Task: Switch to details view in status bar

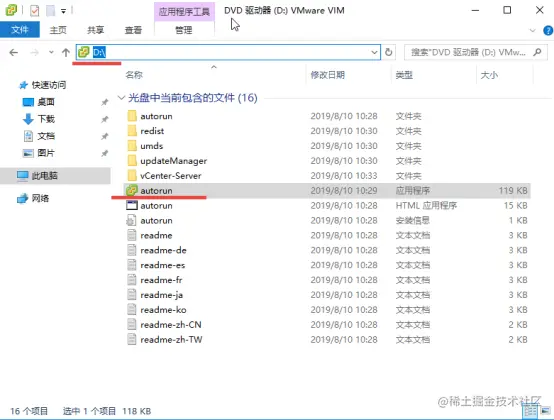Action: (x=531, y=411)
